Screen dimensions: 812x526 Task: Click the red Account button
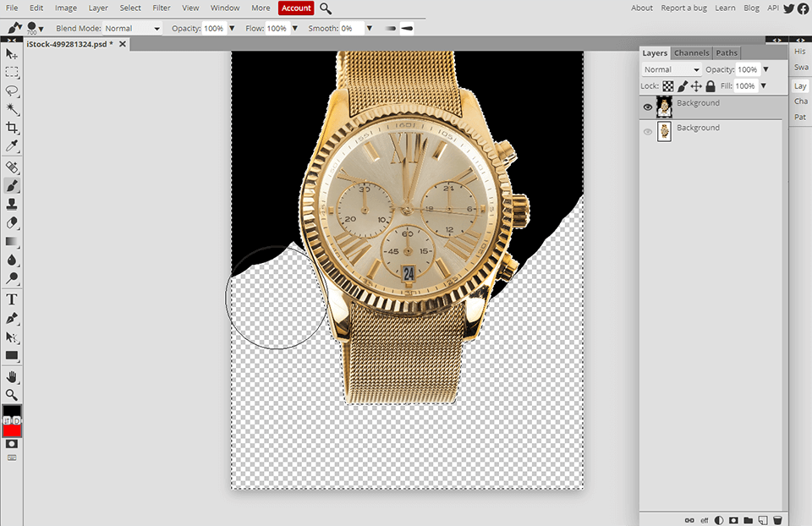tap(296, 8)
